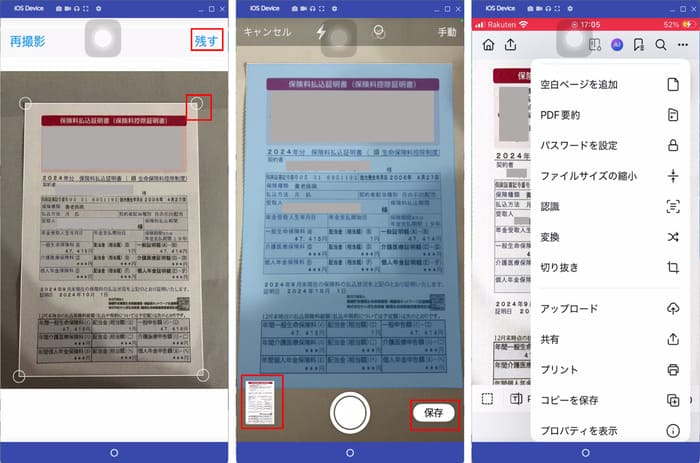Tap the share upload icon next to Home icon
The height and width of the screenshot is (463, 700).
[510, 45]
